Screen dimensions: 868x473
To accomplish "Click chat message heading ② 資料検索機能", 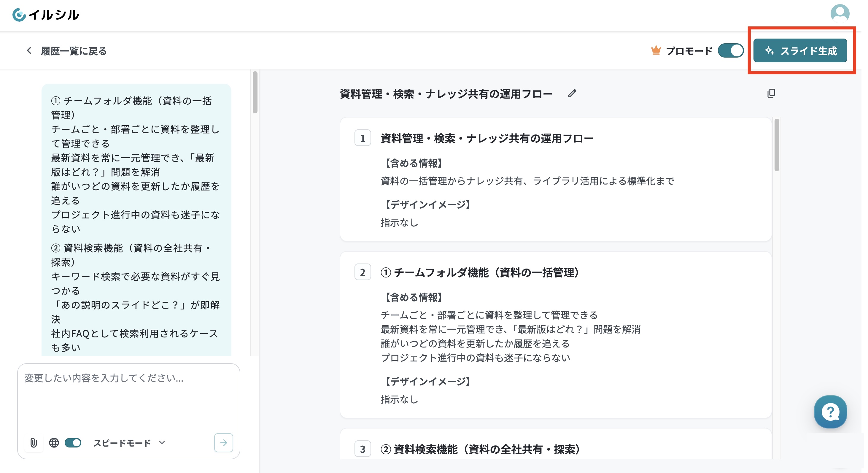I will click(131, 255).
